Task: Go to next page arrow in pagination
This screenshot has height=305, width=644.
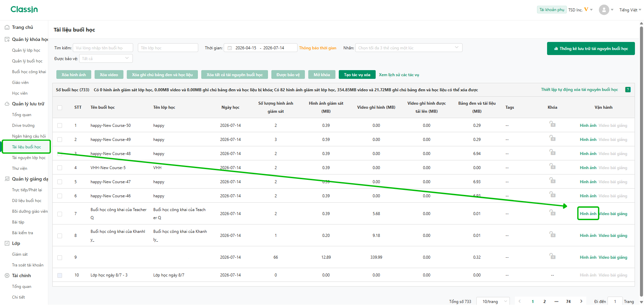Action: (x=581, y=301)
